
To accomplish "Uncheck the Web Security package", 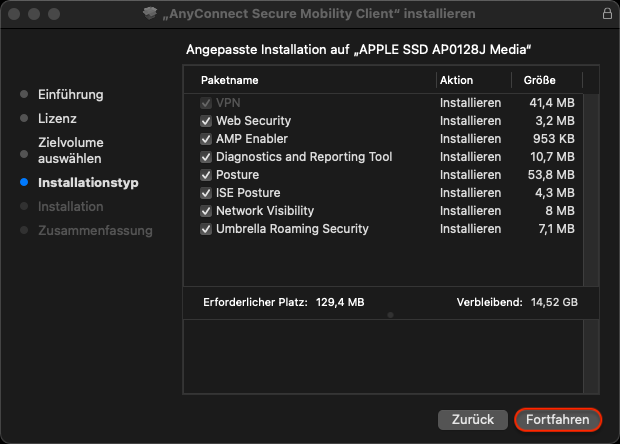I will (x=206, y=121).
